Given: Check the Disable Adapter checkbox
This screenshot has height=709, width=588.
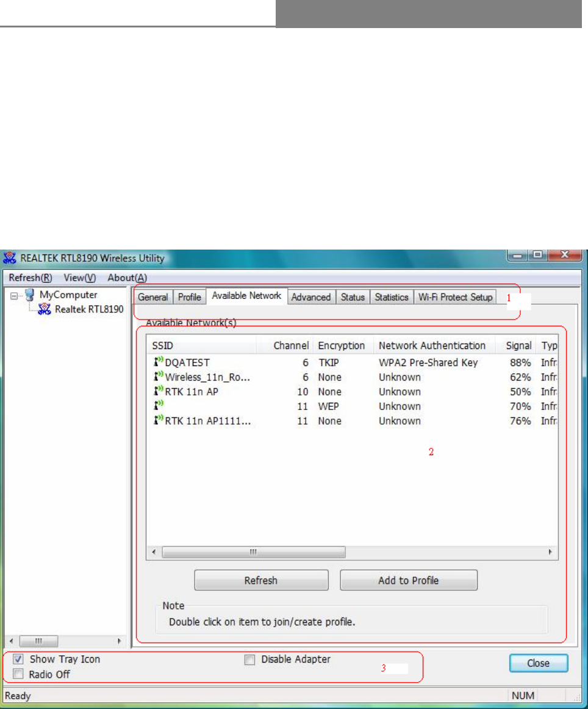Looking at the screenshot, I should coord(249,660).
